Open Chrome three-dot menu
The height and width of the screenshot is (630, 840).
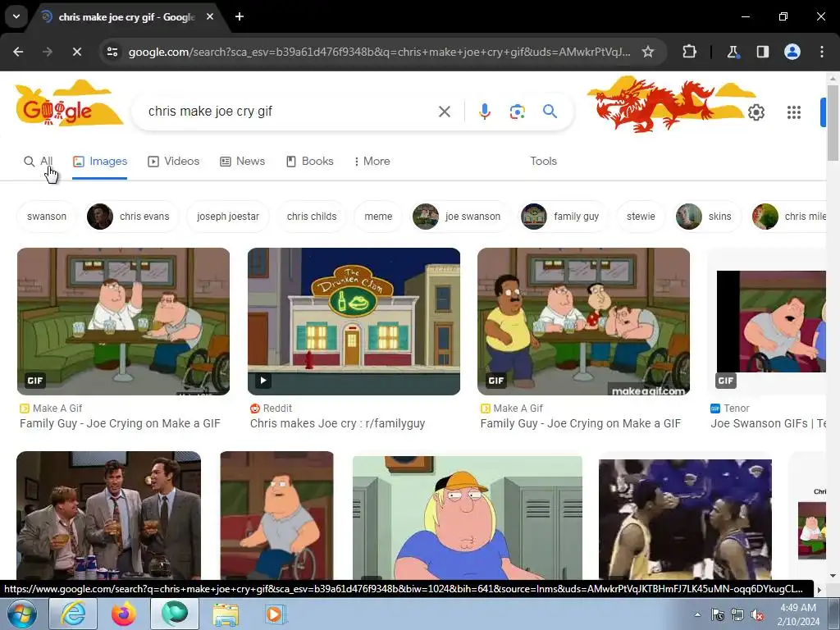(x=822, y=52)
